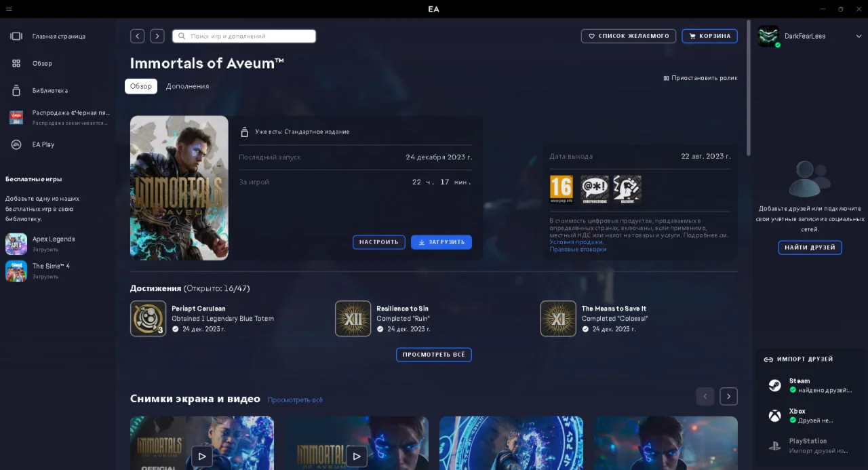
Task: Click The Means to Save It achievement icon
Action: pos(558,319)
